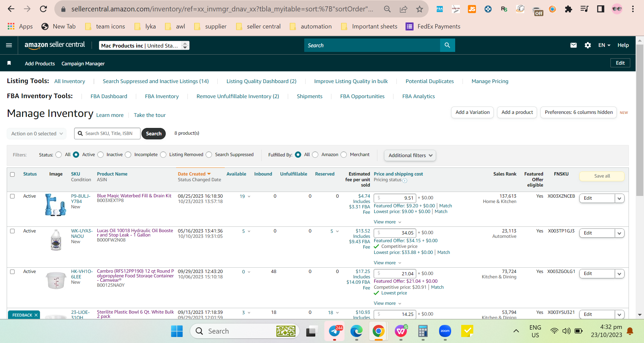Open Edit dropdown arrow for Blue Magic row
644x343 pixels.
click(x=620, y=198)
